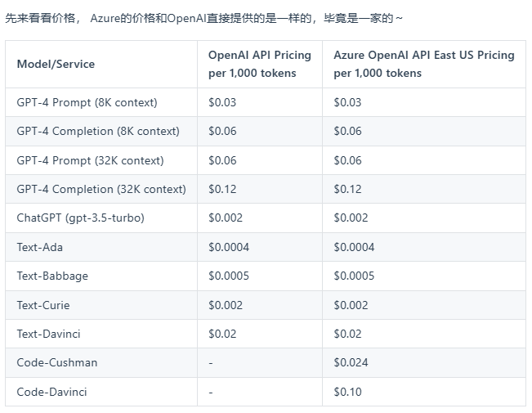Viewport: 532px width, 413px height.
Task: Click the Text-Ada row label
Action: [39, 246]
